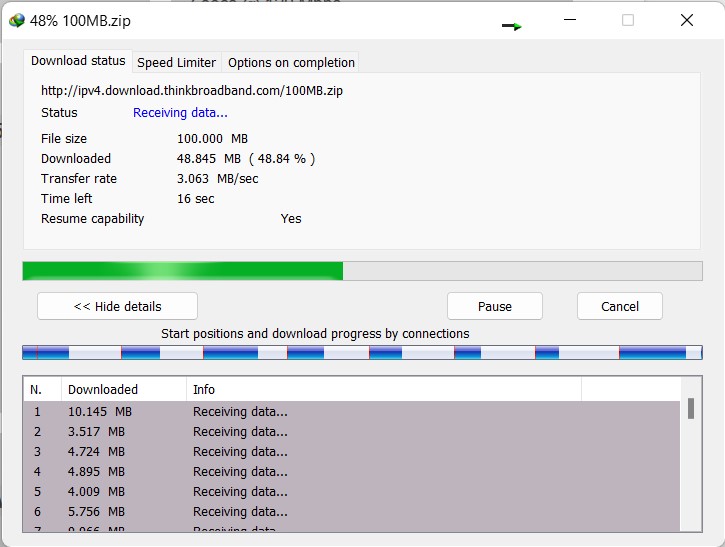This screenshot has height=547, width=725.
Task: Select connection row with 4.009 MB
Action: pos(352,492)
